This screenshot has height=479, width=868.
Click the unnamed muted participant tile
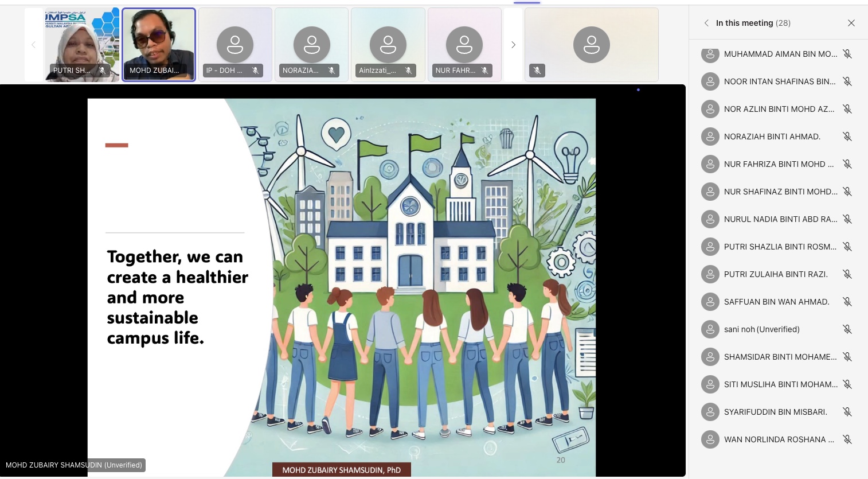click(x=592, y=45)
